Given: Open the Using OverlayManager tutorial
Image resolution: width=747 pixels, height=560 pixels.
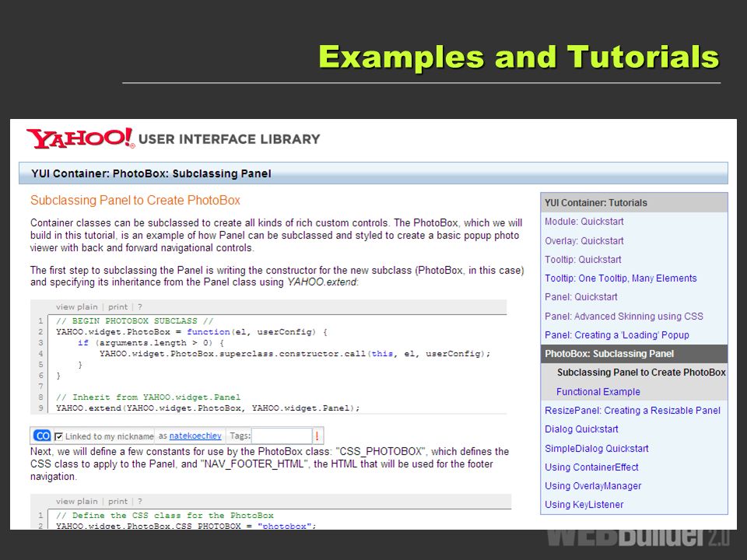Looking at the screenshot, I should pos(593,485).
